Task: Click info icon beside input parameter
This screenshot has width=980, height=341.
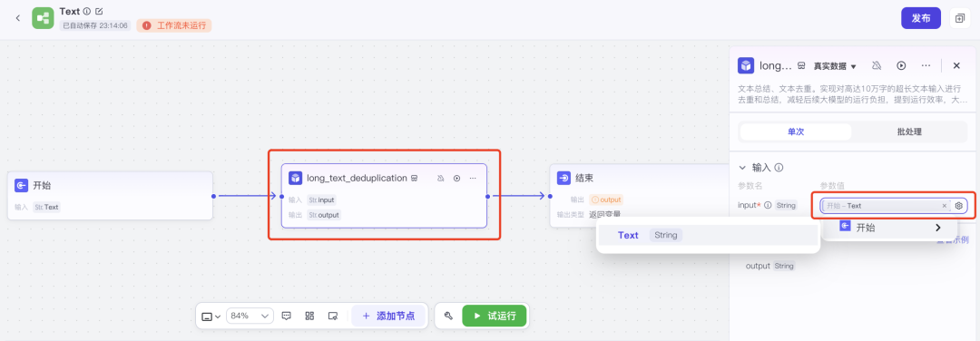Action: pos(768,205)
